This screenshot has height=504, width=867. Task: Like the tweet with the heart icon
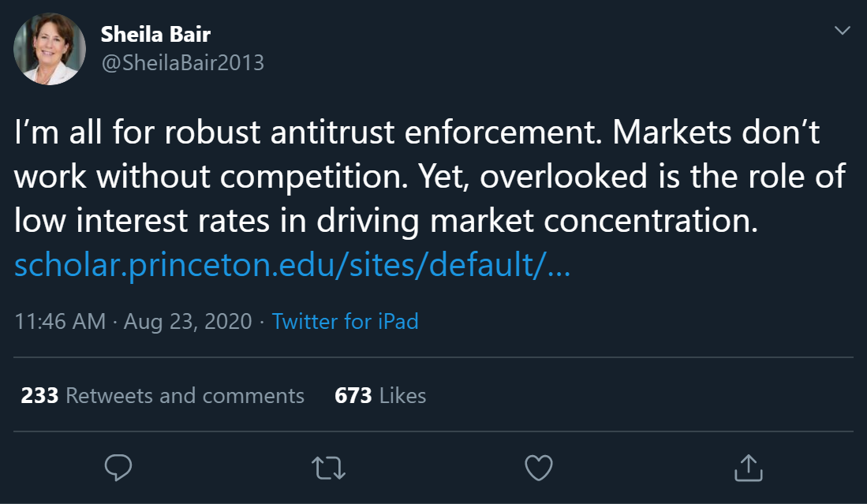[x=539, y=469]
